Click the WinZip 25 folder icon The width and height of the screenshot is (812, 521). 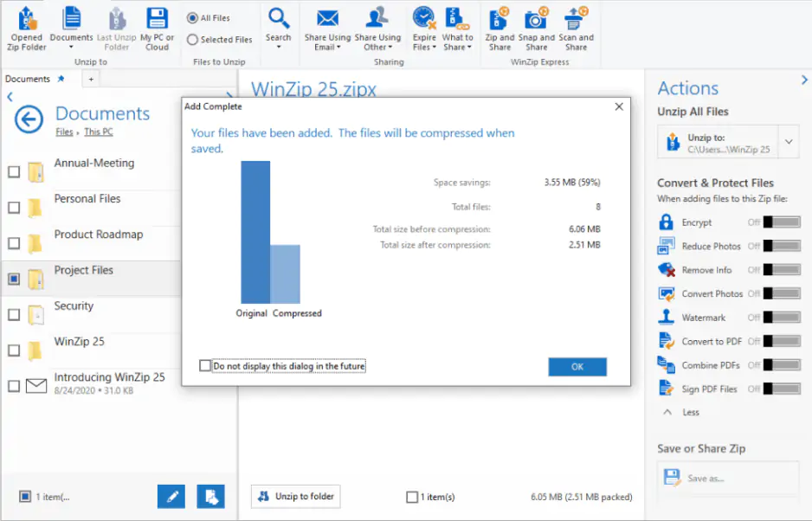(35, 351)
